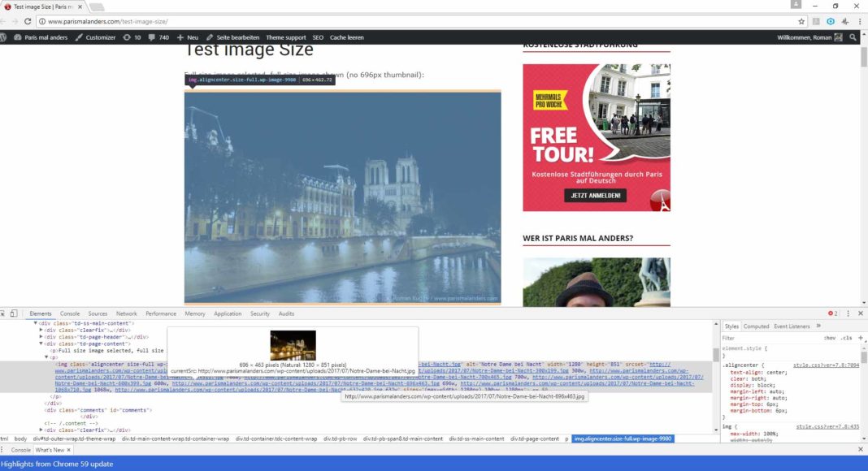868x471 pixels.
Task: Open the Paris mal anders site menu
Action: click(x=41, y=37)
